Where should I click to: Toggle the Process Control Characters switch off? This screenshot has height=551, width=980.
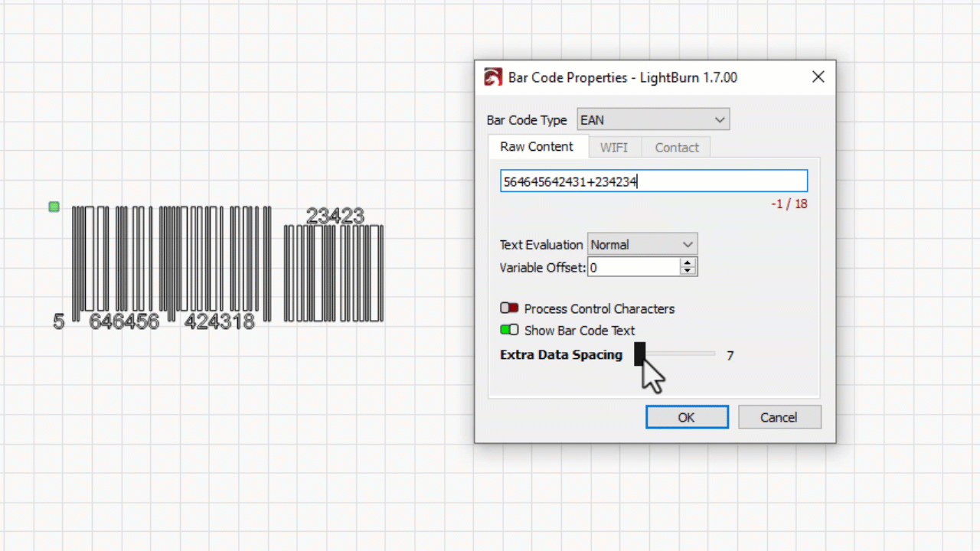[509, 308]
